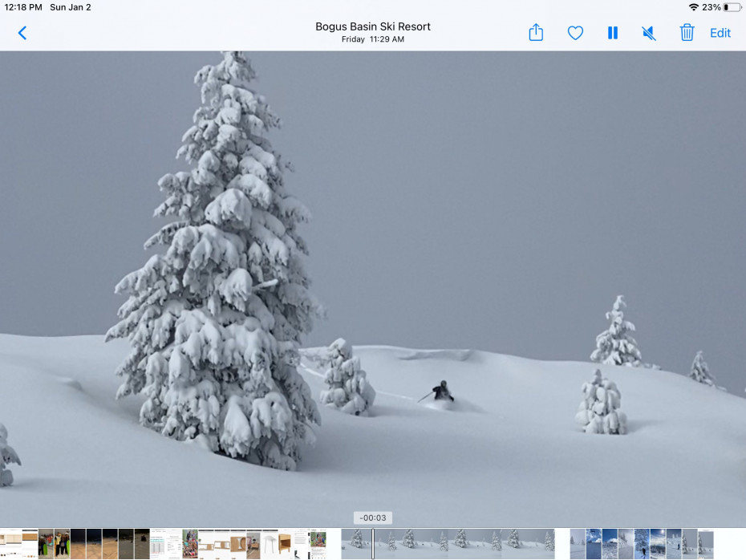This screenshot has height=560, width=746.
Task: Unmute the video with speaker icon
Action: (x=649, y=33)
